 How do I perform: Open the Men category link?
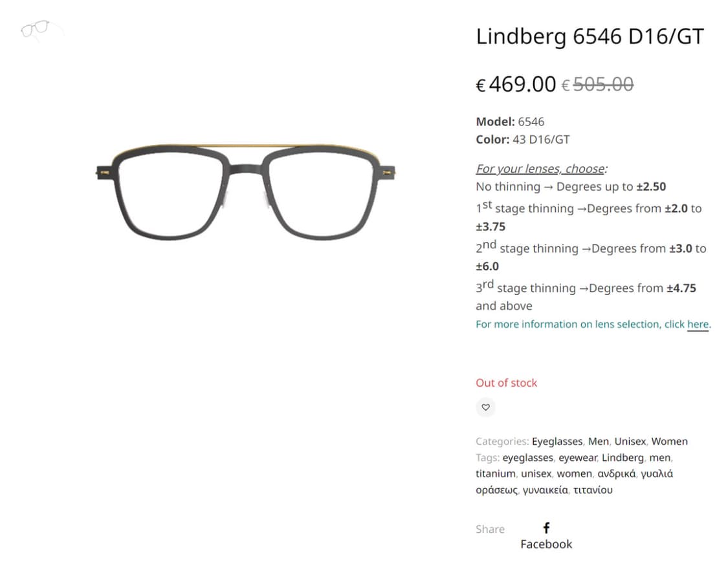pos(598,441)
